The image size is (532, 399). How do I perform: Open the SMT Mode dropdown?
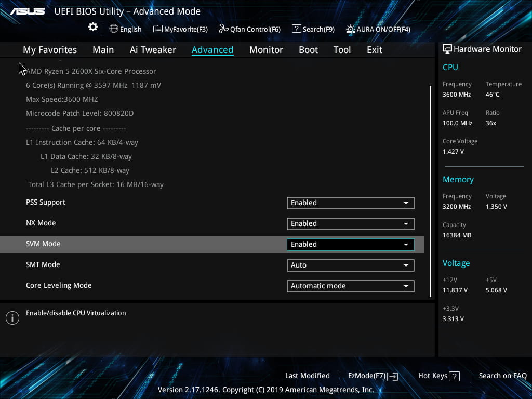coord(351,265)
